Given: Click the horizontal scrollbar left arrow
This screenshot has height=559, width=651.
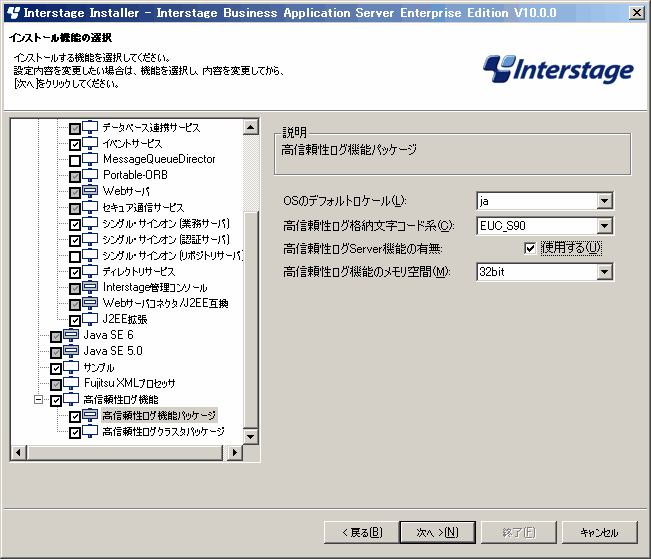Looking at the screenshot, I should (x=18, y=452).
